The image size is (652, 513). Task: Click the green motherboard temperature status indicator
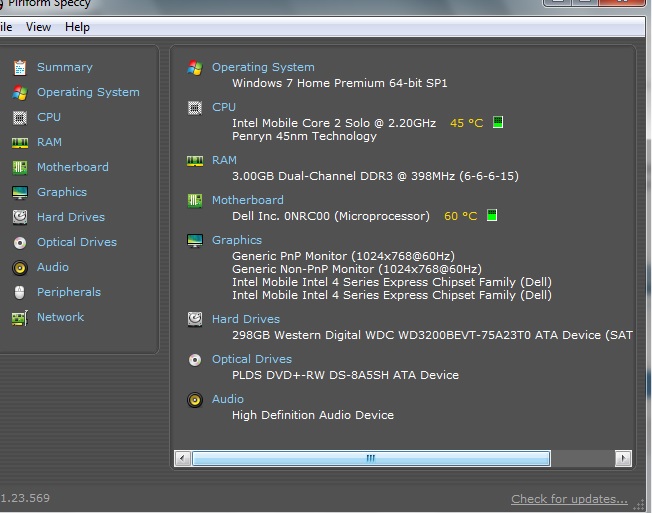click(x=491, y=215)
